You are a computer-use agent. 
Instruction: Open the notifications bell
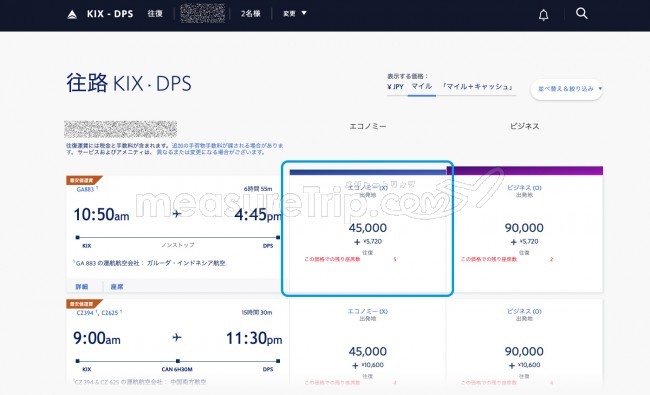(x=543, y=15)
